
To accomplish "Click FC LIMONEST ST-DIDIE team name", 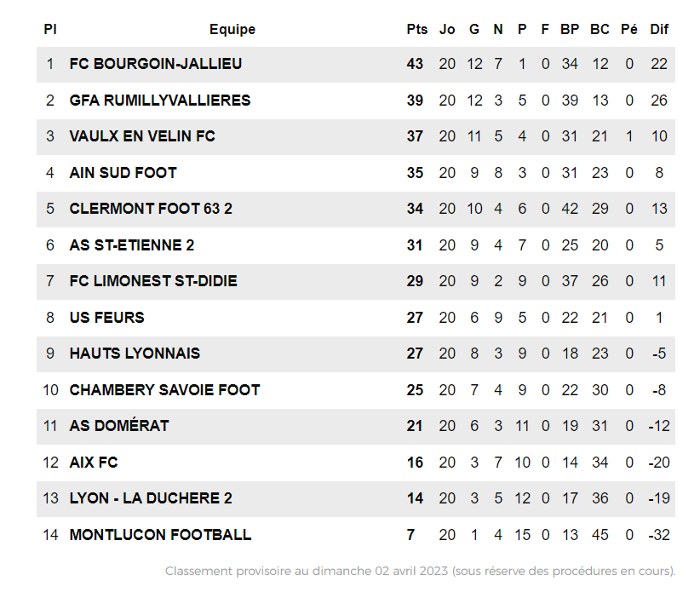I will pos(153,281).
